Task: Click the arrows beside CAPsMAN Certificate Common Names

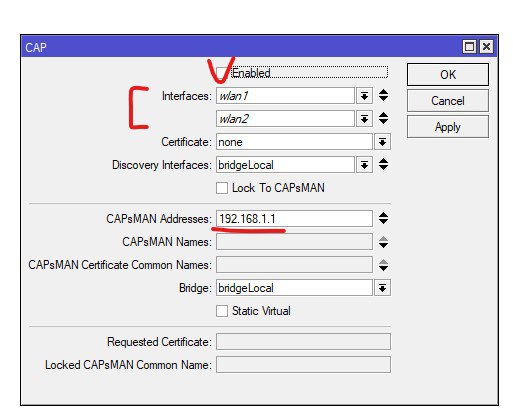Action: tap(383, 265)
